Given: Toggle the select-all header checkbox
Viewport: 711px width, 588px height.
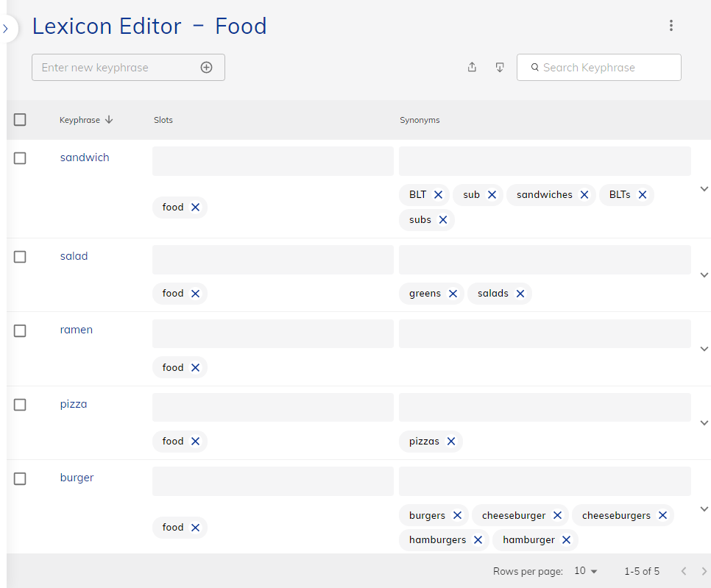Looking at the screenshot, I should 20,120.
